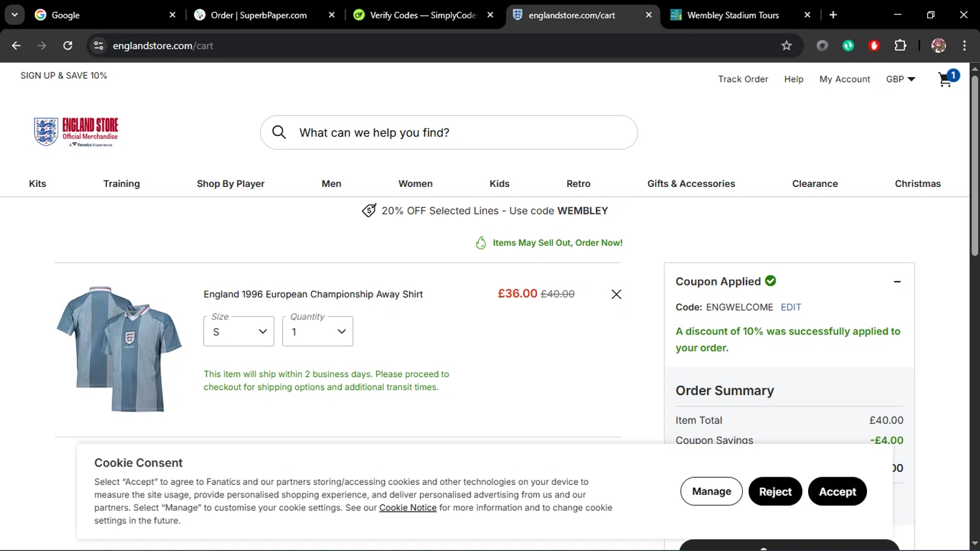
Task: Click the page vertical scrollbar
Action: [975, 166]
